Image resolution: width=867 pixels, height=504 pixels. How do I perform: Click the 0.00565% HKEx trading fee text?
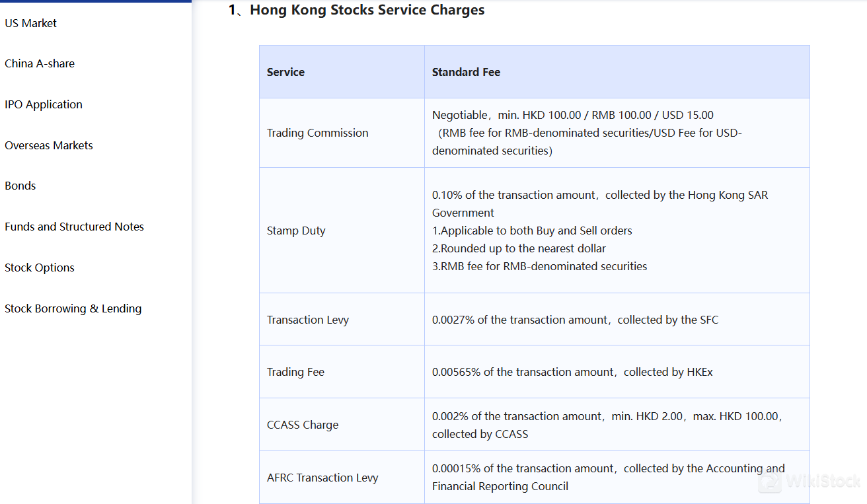[x=572, y=372]
